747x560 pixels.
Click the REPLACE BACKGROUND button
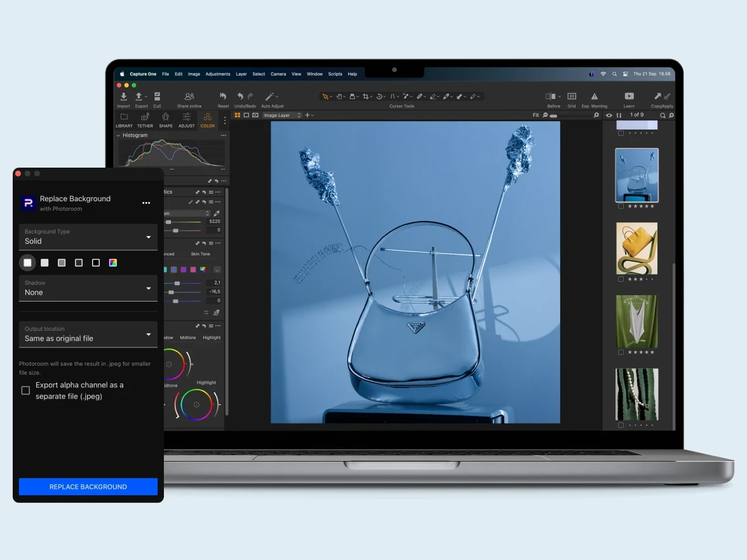[x=88, y=486]
